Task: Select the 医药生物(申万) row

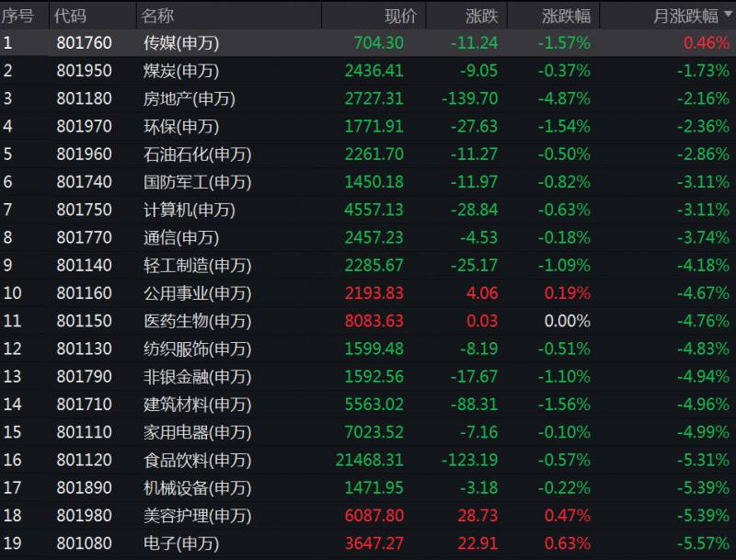Action: coord(368,321)
